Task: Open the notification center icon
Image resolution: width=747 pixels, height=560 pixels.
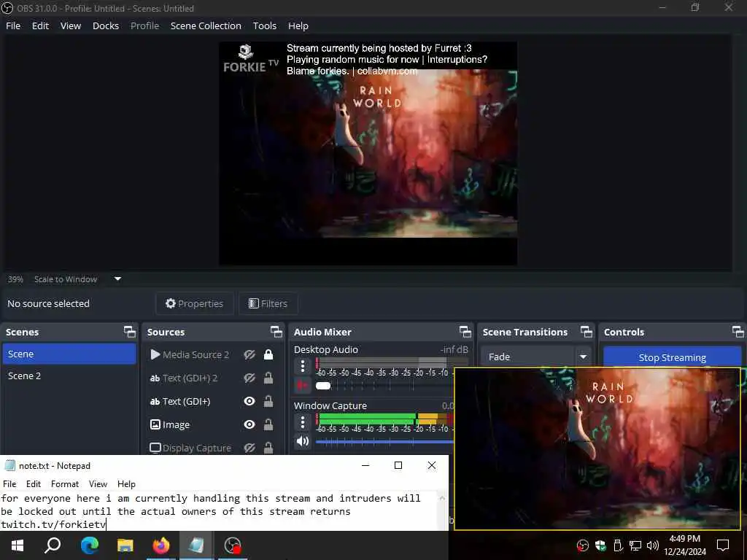Action: (x=723, y=545)
